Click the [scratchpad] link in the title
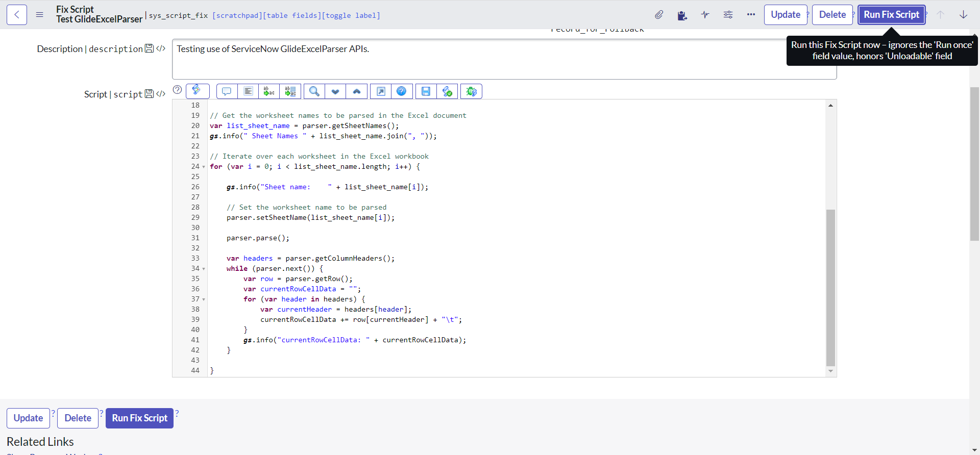980x455 pixels. (x=237, y=16)
